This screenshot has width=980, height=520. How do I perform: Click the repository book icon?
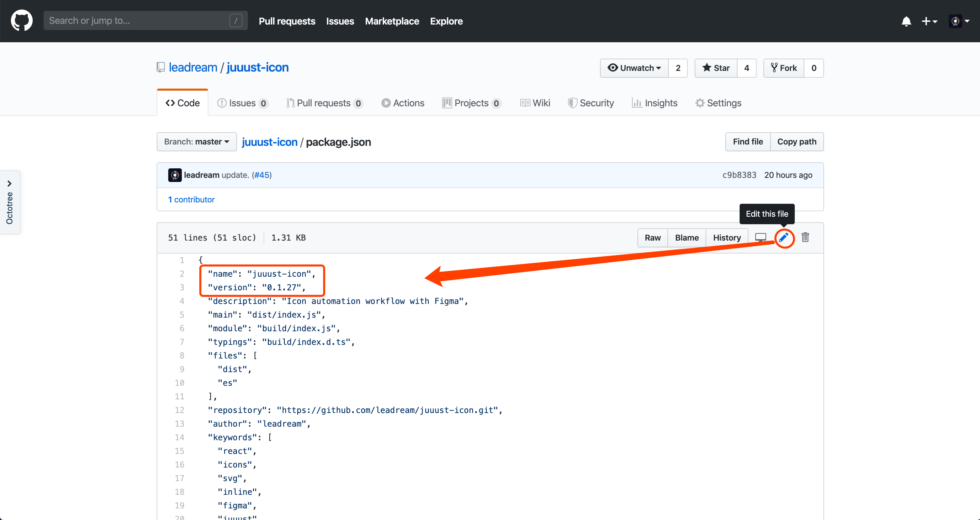[x=160, y=68]
